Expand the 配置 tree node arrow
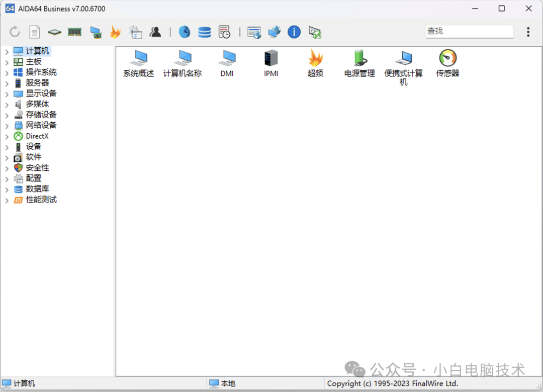This screenshot has width=543, height=392. point(7,179)
